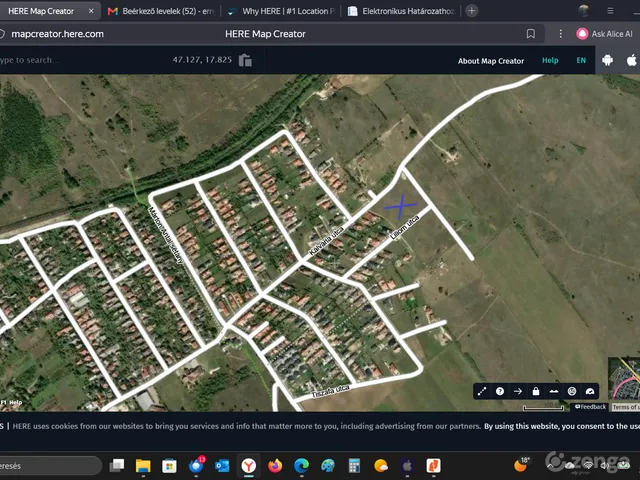Open Microsoft Edge from the taskbar
The height and width of the screenshot is (480, 640).
[x=301, y=466]
